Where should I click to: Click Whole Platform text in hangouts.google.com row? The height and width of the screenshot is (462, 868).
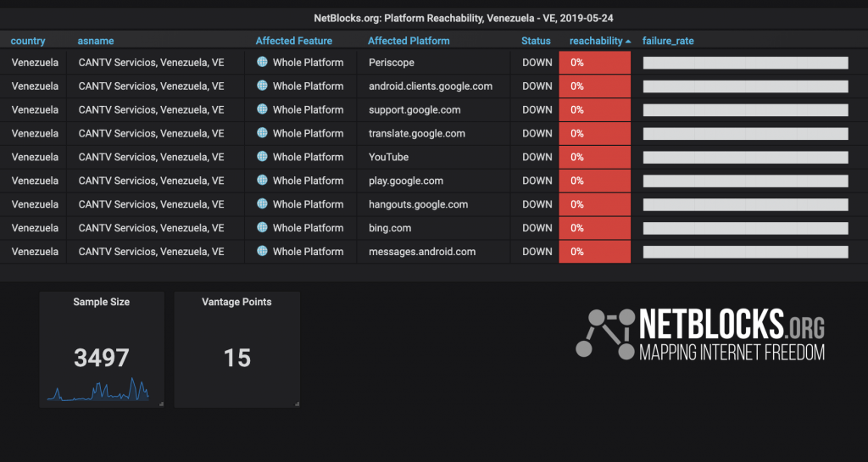coord(308,204)
